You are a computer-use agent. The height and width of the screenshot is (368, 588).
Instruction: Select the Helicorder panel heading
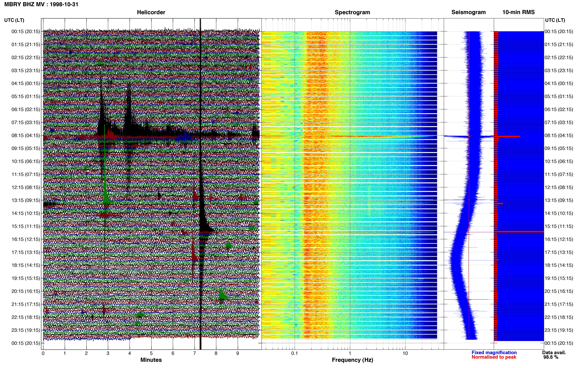point(151,12)
